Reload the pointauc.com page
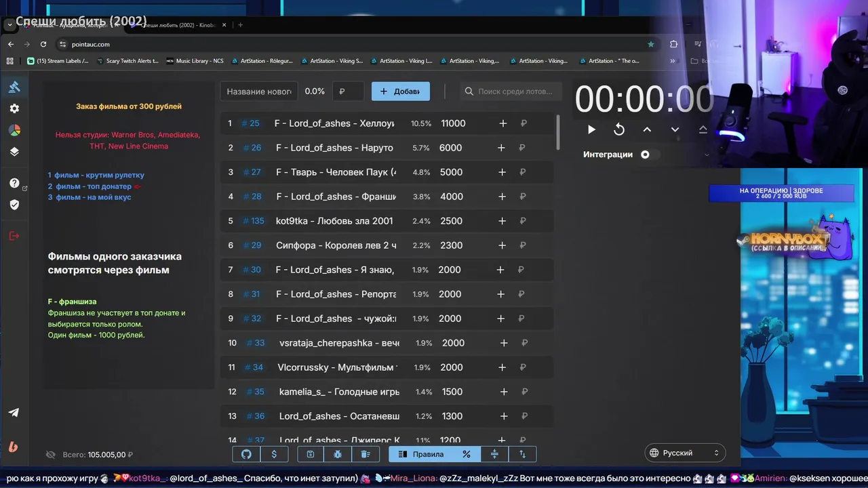The image size is (868, 488). pyautogui.click(x=43, y=44)
